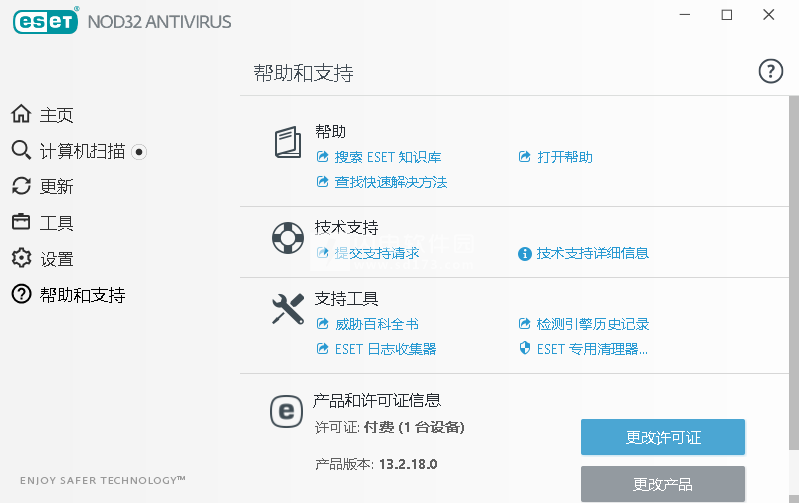Image resolution: width=799 pixels, height=503 pixels.
Task: Maximize the ESET window
Action: click(727, 15)
